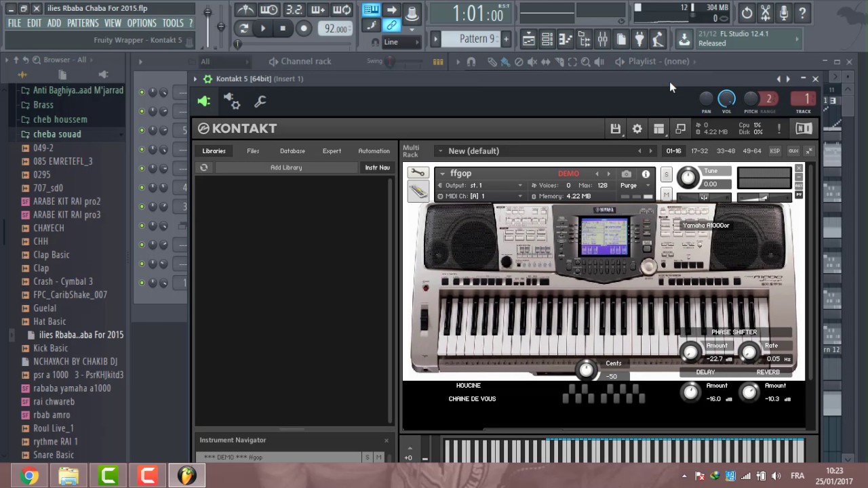Switch to the Files tab in Kontakt
868x488 pixels.
click(x=253, y=151)
